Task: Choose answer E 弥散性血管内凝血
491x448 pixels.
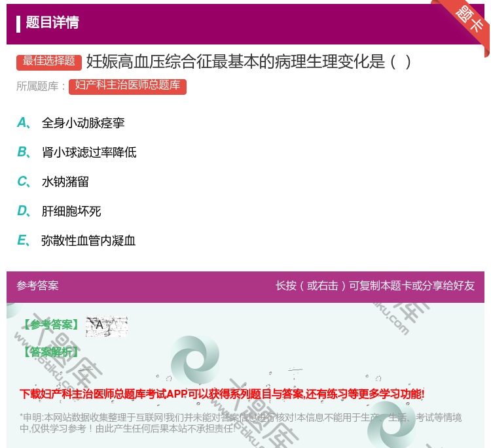Action: (x=88, y=241)
